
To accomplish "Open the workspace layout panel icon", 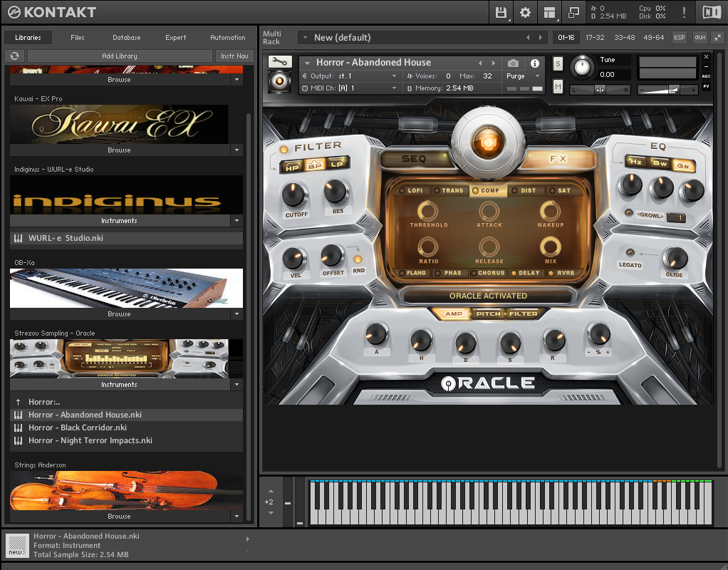I will (549, 12).
